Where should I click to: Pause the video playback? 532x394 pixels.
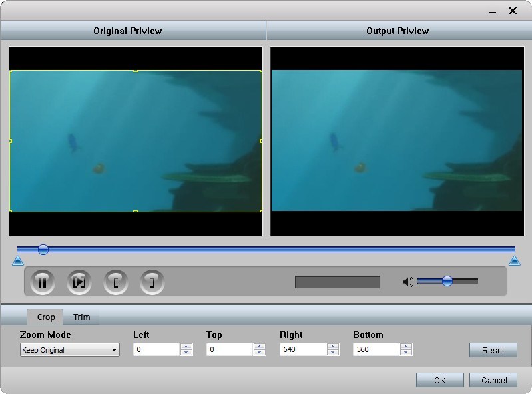point(43,282)
